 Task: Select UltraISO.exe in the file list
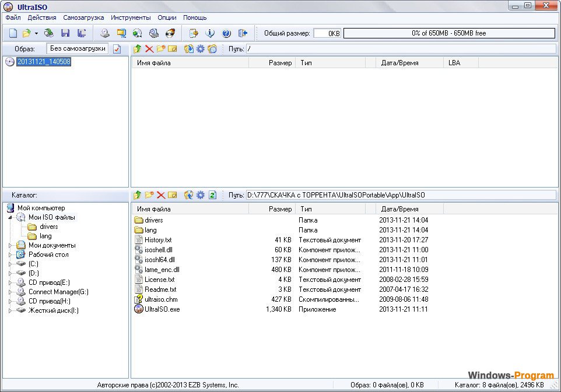pyautogui.click(x=162, y=309)
